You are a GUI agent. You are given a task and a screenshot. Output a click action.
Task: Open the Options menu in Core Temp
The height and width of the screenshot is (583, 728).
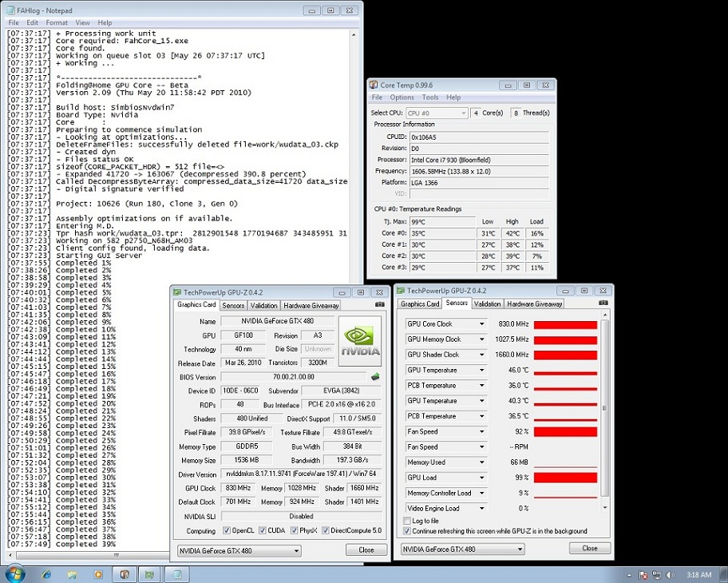click(402, 97)
